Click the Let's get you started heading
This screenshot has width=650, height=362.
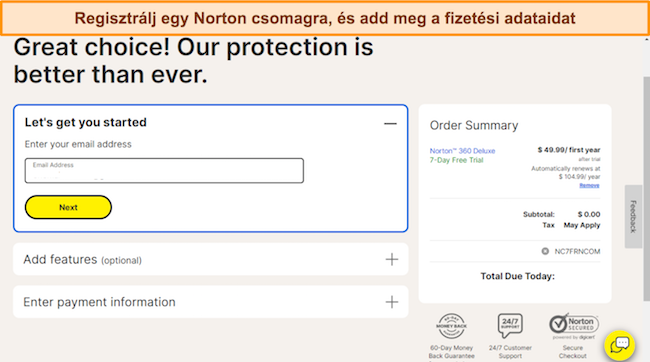(x=85, y=122)
